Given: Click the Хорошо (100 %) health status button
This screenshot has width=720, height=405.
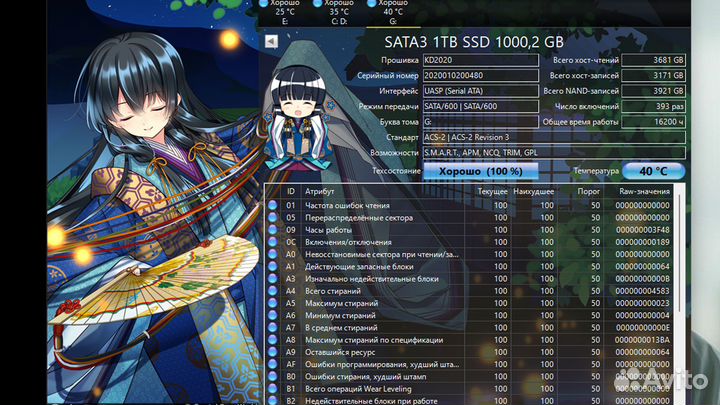Looking at the screenshot, I should 480,171.
